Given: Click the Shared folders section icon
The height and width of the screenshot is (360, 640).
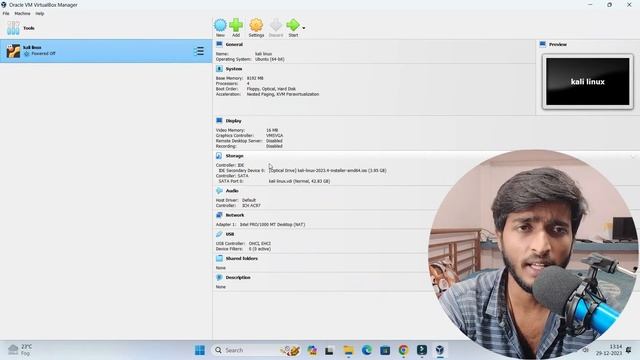Looking at the screenshot, I should point(219,258).
